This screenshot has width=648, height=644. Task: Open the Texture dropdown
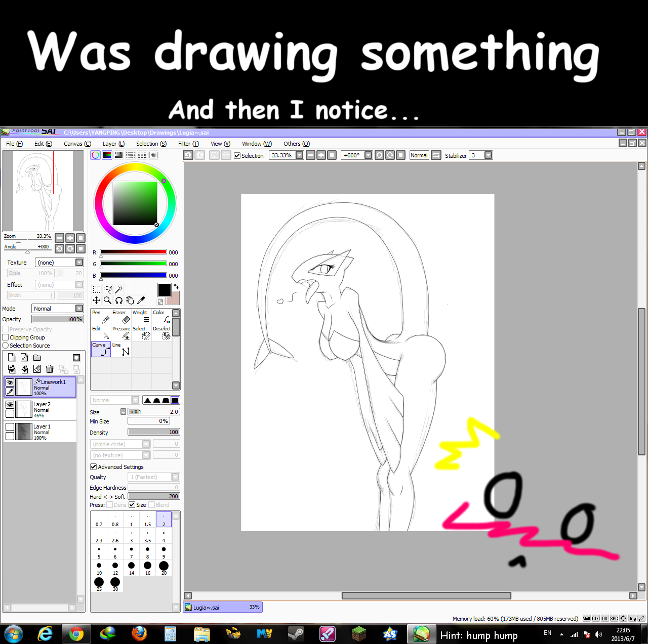pyautogui.click(x=79, y=263)
